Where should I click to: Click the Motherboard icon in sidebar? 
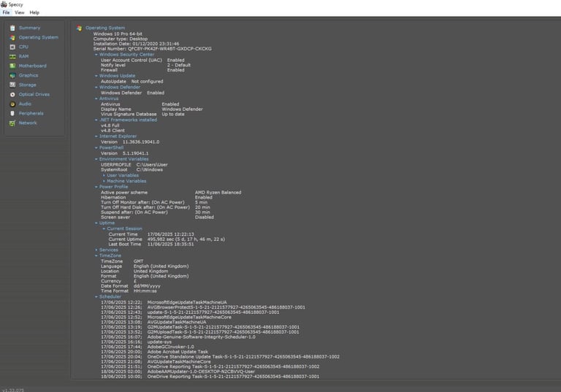(12, 66)
